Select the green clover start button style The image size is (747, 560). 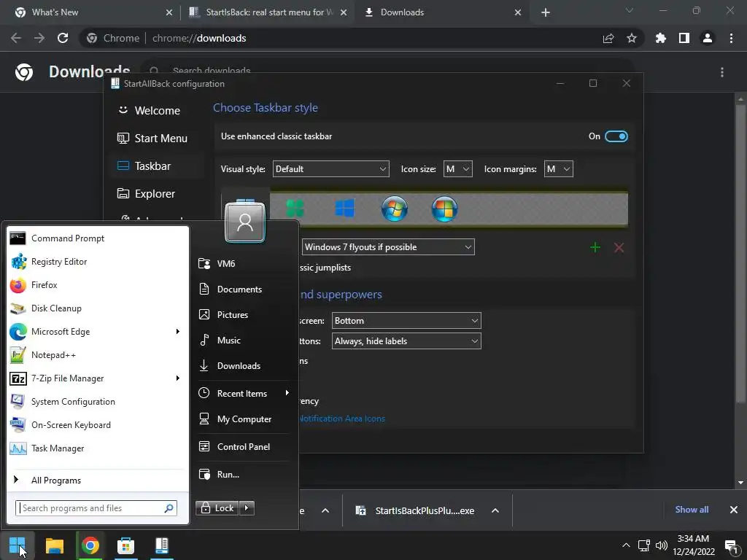coord(295,209)
